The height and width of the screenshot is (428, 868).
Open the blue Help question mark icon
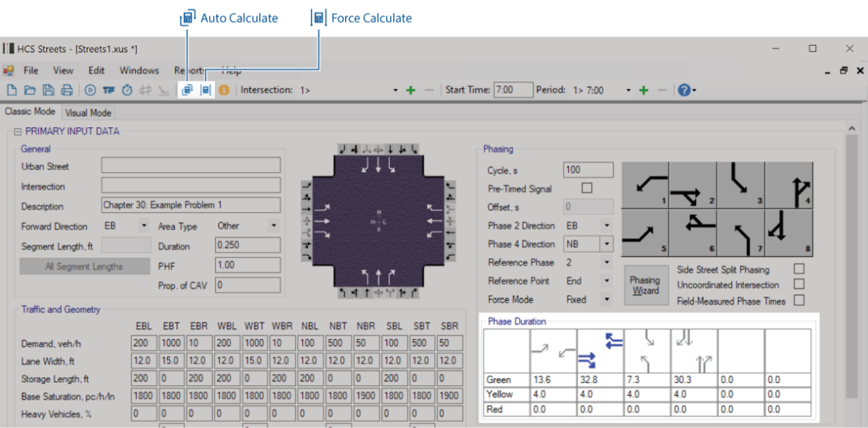click(x=684, y=90)
